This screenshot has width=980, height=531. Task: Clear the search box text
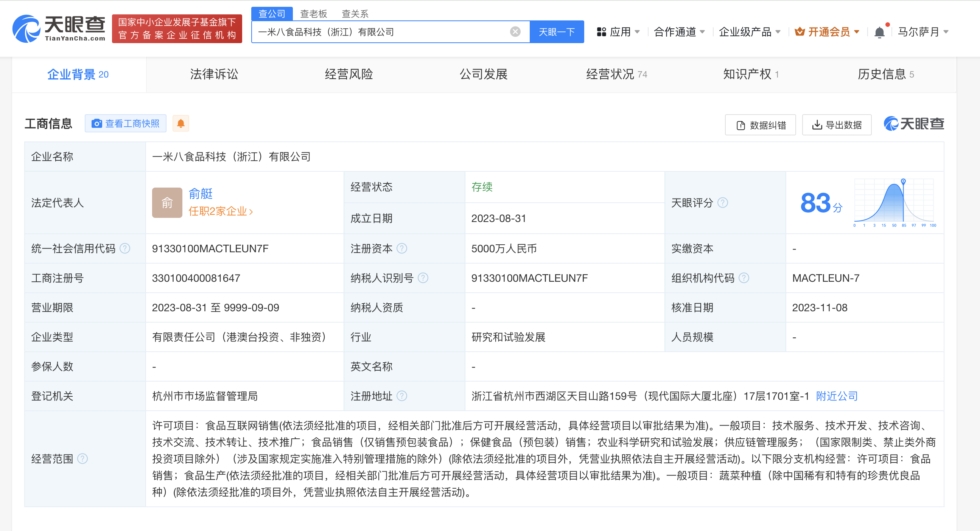coord(515,31)
